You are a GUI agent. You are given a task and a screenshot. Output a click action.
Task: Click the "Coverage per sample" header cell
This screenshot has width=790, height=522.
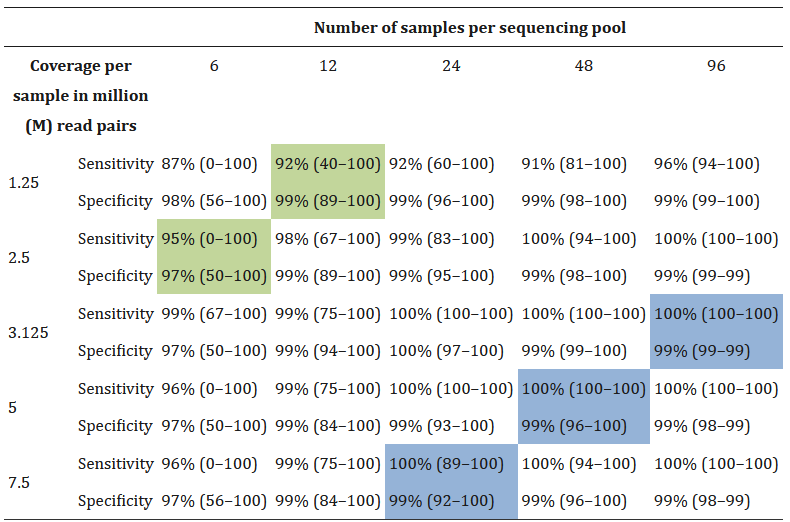coord(80,95)
